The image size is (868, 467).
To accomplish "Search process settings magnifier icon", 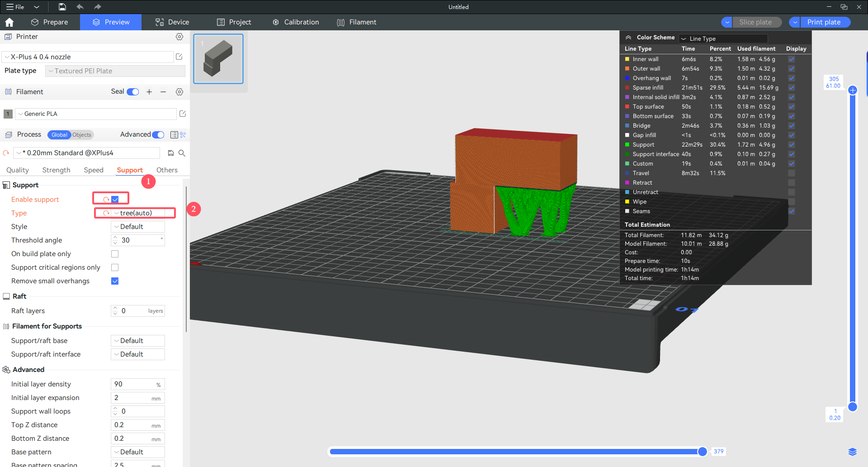I will [x=182, y=153].
